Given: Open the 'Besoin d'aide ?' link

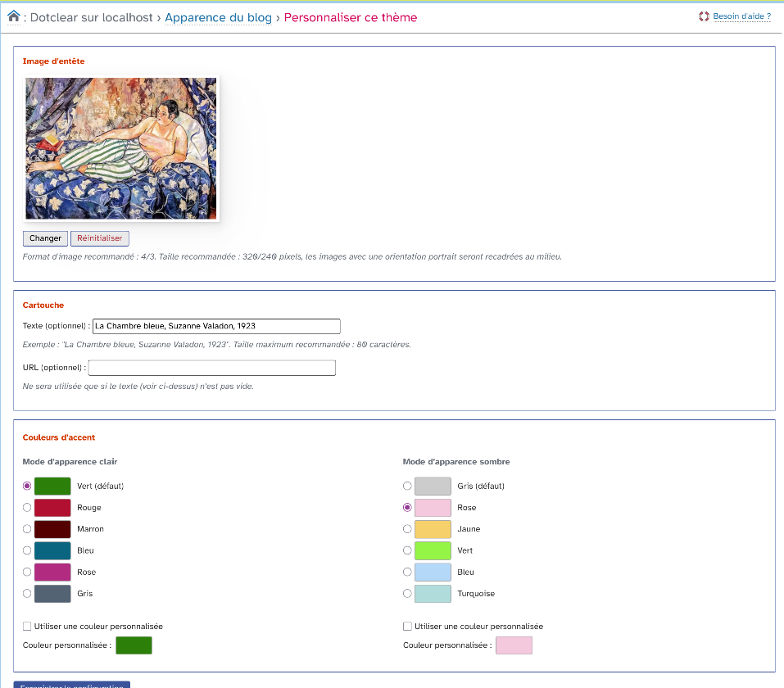Looking at the screenshot, I should (741, 16).
